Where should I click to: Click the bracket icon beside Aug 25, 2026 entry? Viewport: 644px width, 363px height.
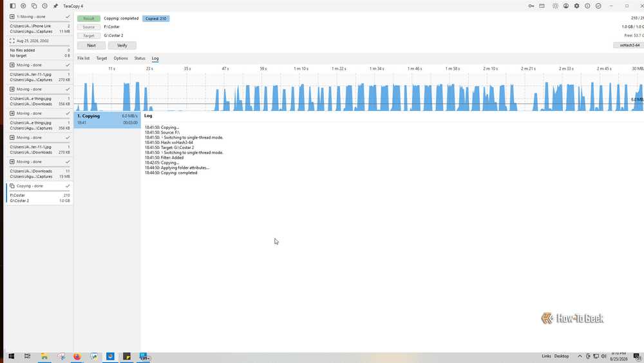[x=12, y=41]
